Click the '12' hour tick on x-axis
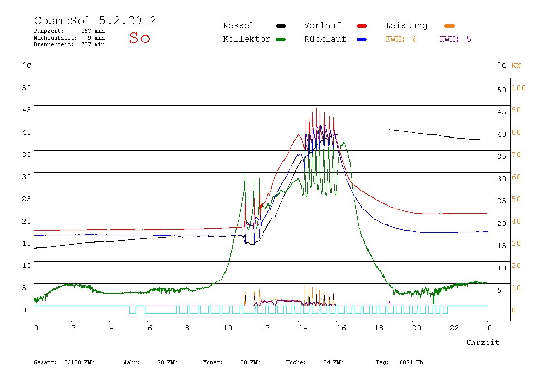 265,328
